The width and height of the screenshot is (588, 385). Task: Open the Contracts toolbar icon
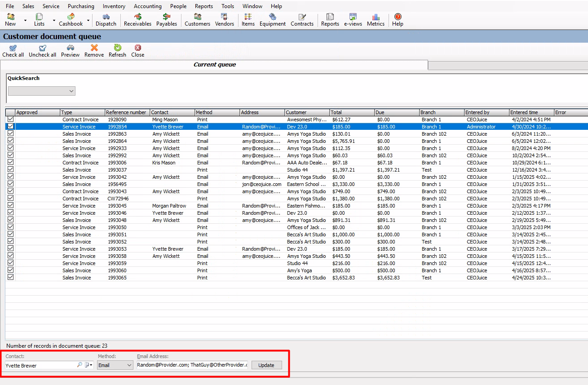(302, 20)
